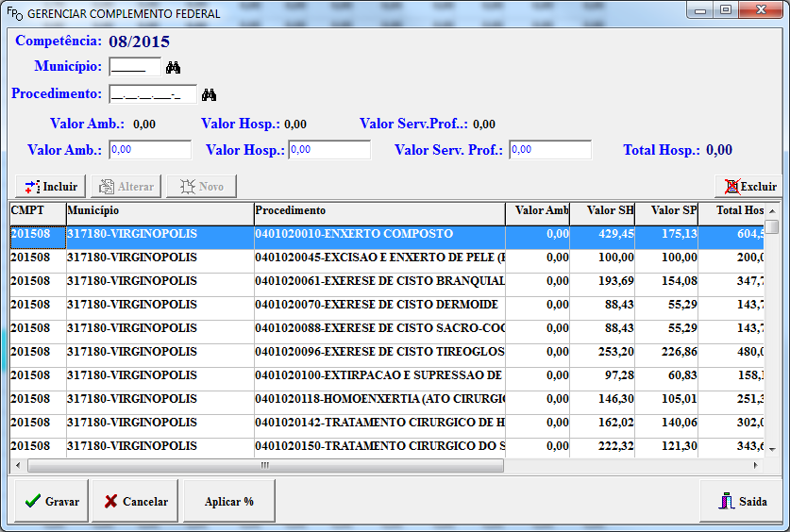
Task: Click the Valor Amb. input field
Action: pos(150,150)
